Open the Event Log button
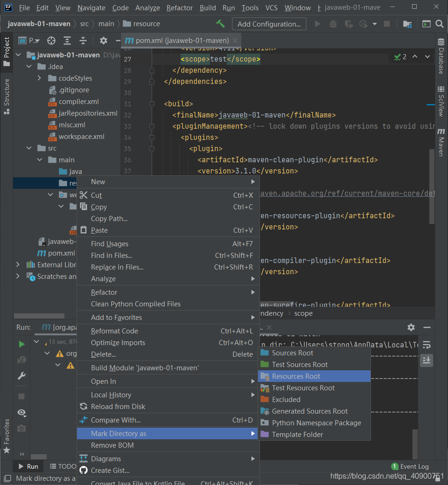This screenshot has height=485, width=448. (x=411, y=466)
